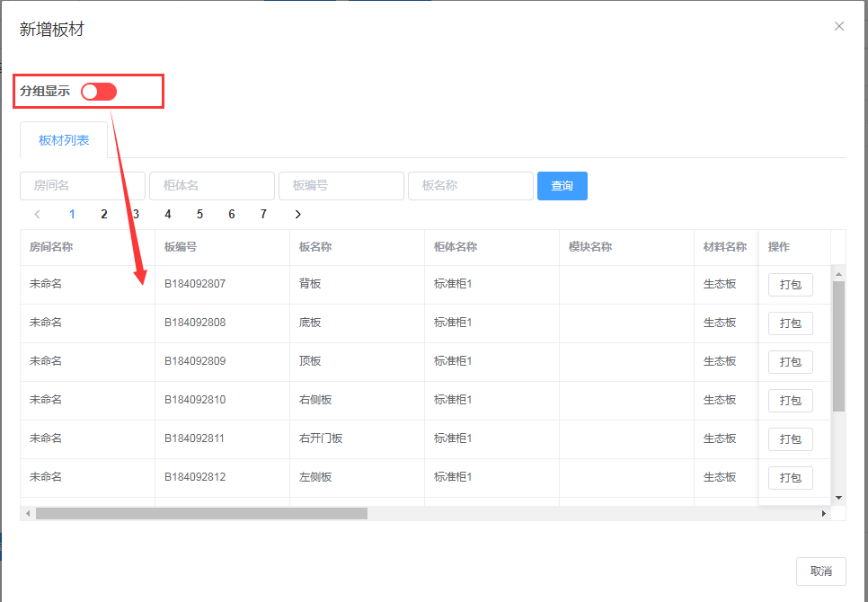
Task: Open page 7 of the list
Action: pyautogui.click(x=263, y=215)
